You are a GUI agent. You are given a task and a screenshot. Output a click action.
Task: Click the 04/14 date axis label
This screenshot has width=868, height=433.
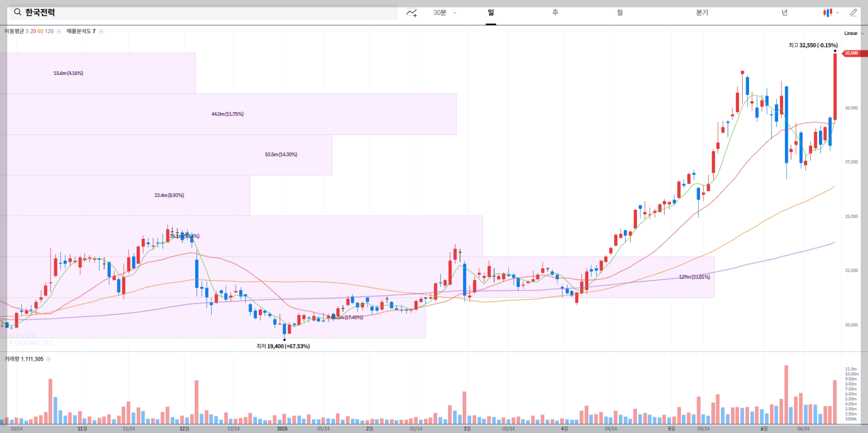click(611, 429)
